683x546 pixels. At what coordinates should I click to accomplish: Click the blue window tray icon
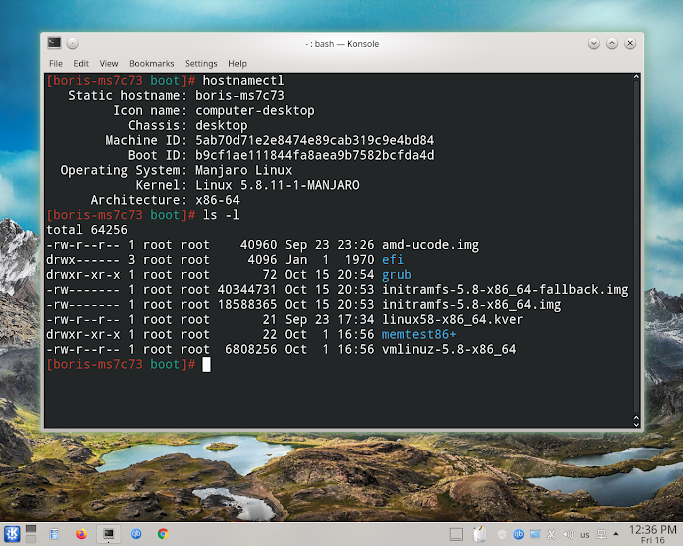[x=535, y=534]
